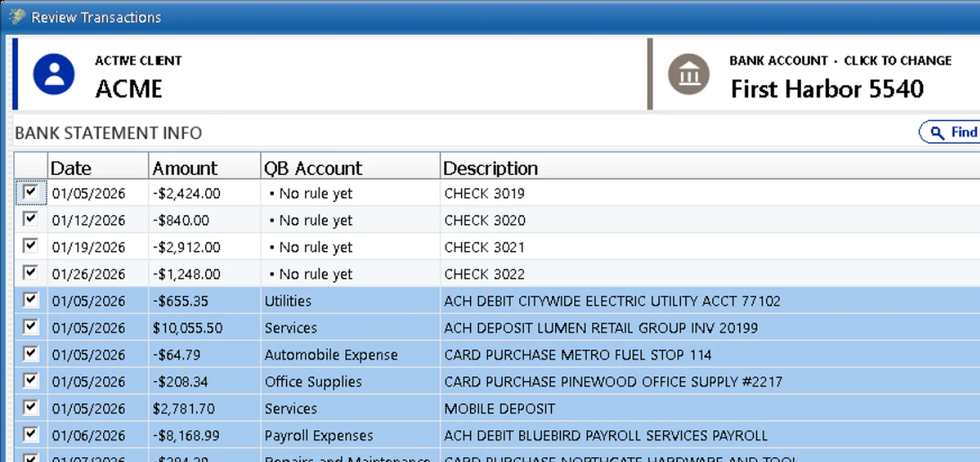The image size is (980, 462).
Task: Click the -$8,168.99 amount cell
Action: point(205,436)
